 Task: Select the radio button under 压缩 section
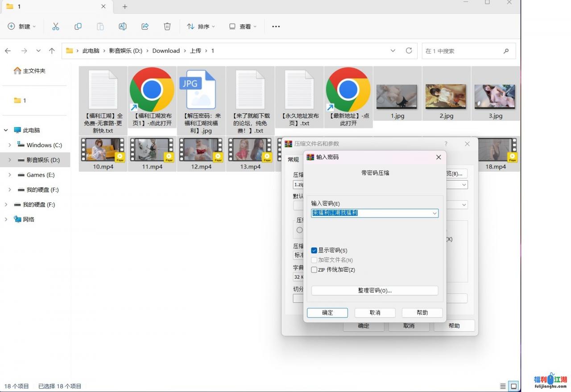point(299,230)
